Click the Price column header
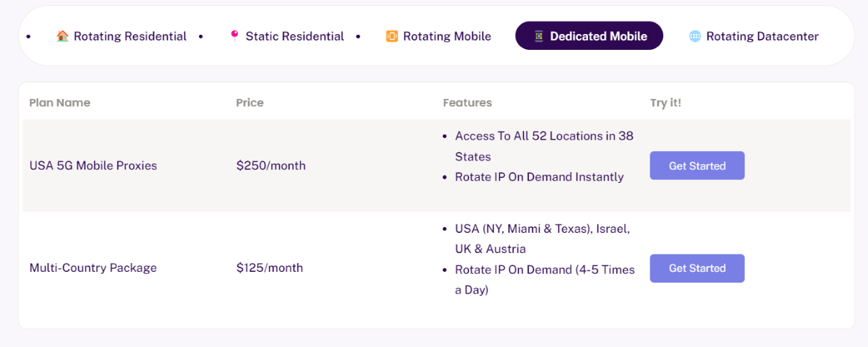The height and width of the screenshot is (347, 868). pos(250,103)
